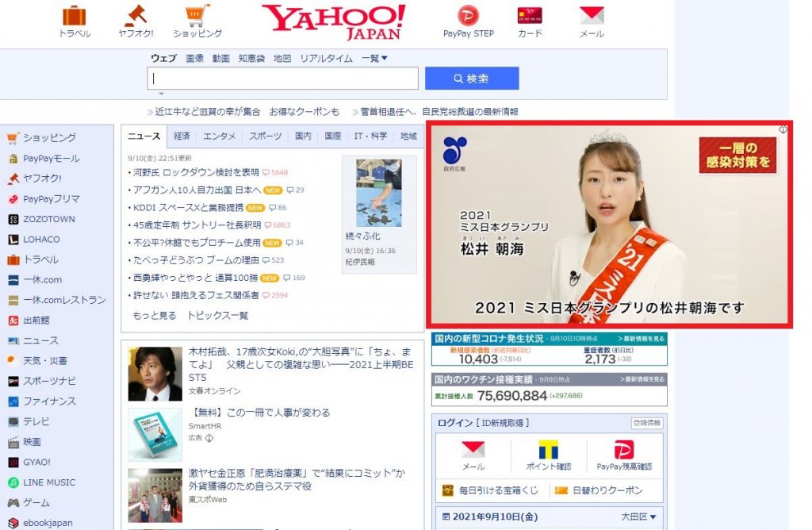Open the PayPay STEP icon

point(468,16)
